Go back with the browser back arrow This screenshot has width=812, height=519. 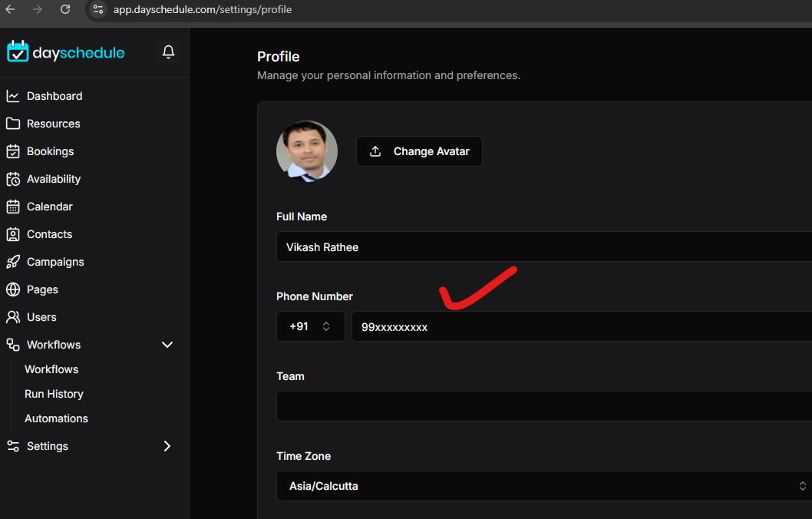coord(10,9)
